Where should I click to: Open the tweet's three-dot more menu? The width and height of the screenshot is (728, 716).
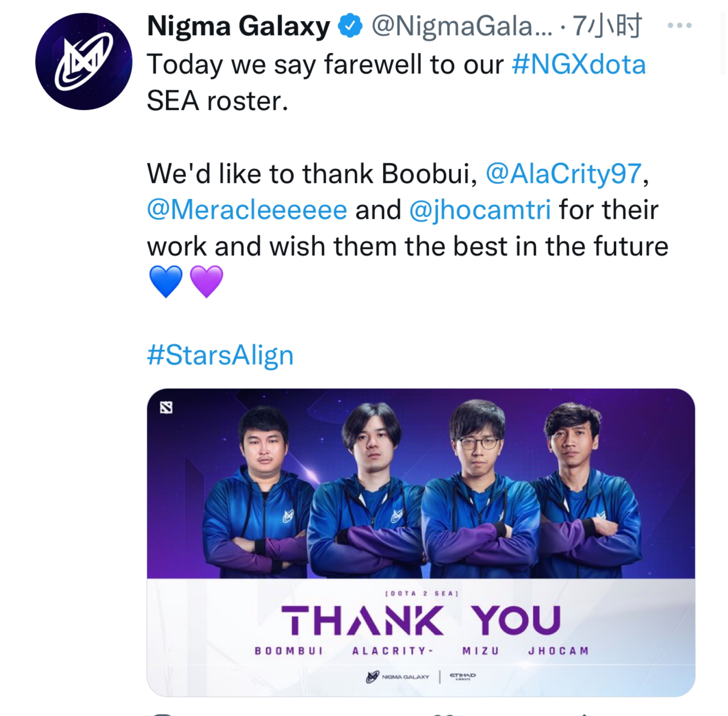[x=680, y=26]
